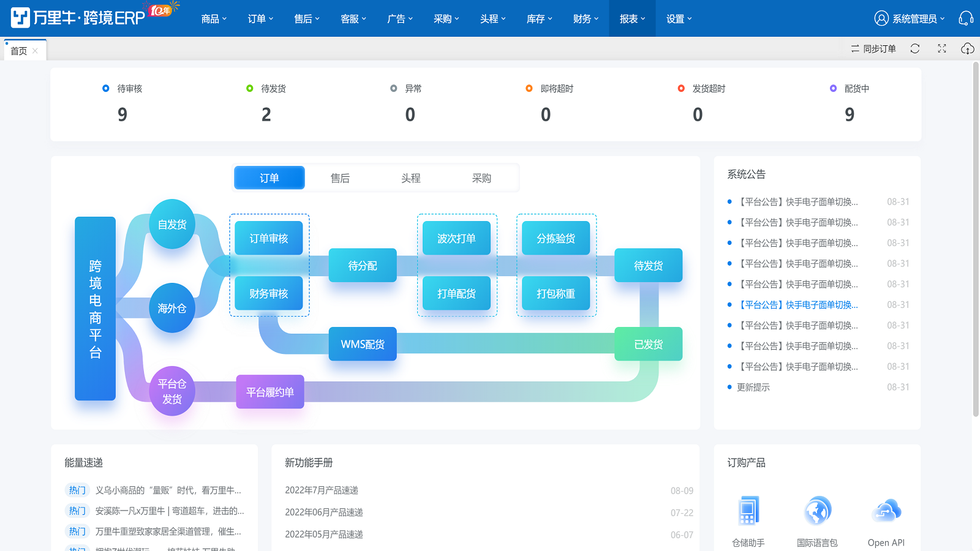Open 2022年06月产品速递 manual entry
This screenshot has height=551, width=980.
point(324,512)
